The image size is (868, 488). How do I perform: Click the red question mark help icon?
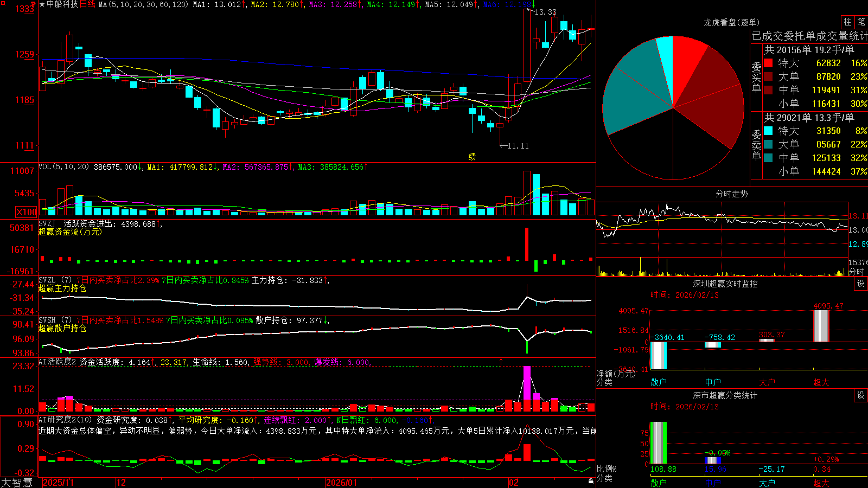tap(34, 4)
